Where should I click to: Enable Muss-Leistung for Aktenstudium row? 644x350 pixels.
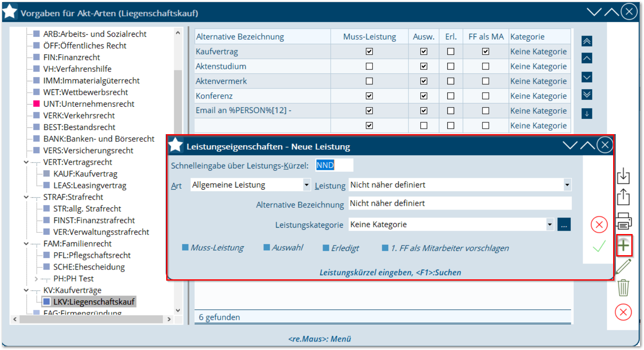[369, 66]
